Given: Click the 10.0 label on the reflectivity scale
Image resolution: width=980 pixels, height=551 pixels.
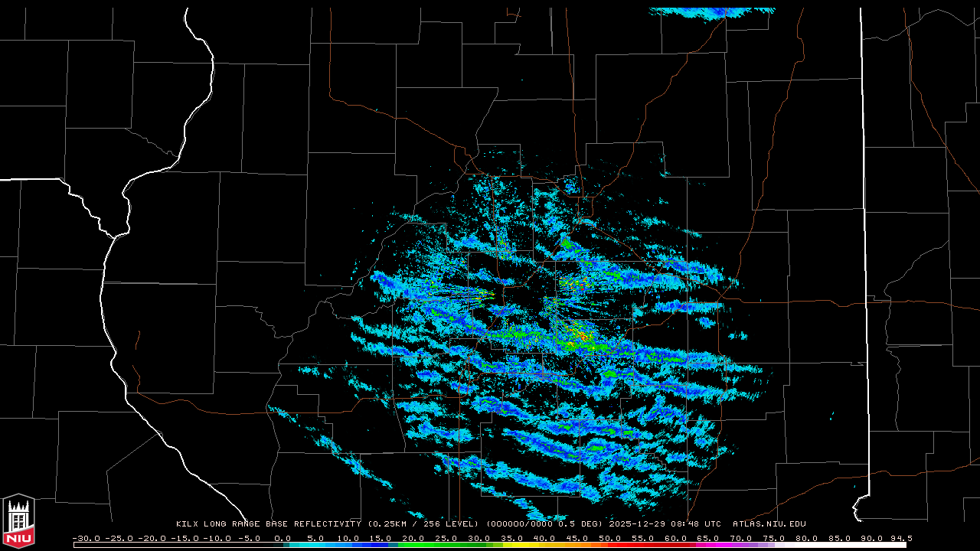Looking at the screenshot, I should pos(348,538).
